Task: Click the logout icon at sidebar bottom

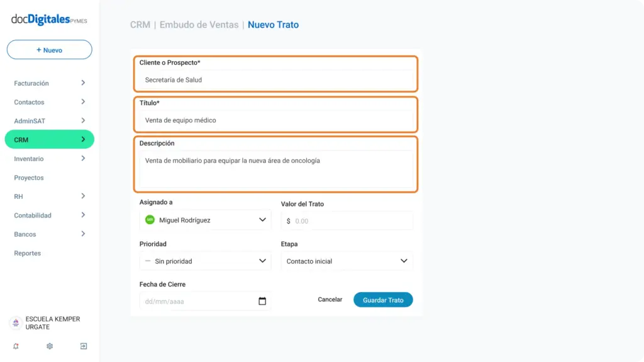Action: point(84,346)
